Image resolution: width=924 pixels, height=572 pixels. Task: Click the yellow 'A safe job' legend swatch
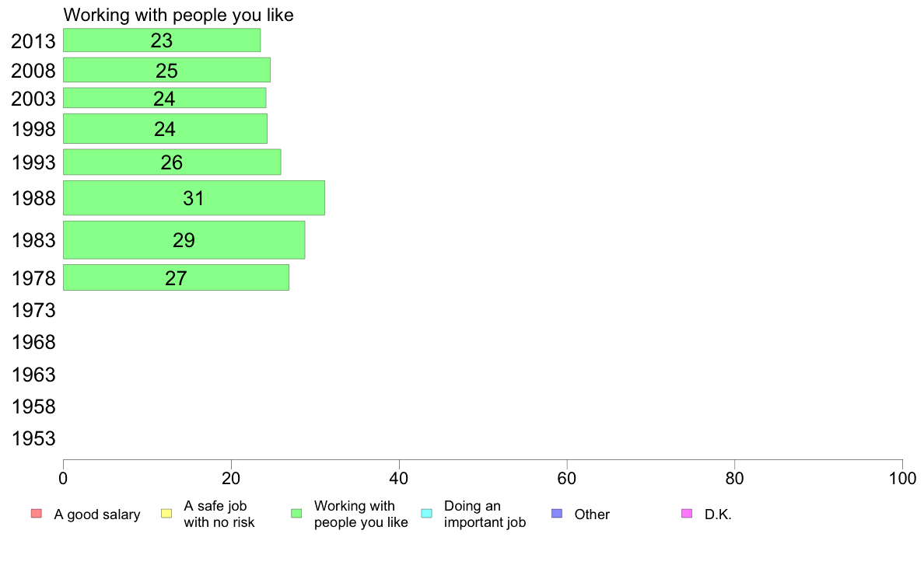click(x=166, y=514)
